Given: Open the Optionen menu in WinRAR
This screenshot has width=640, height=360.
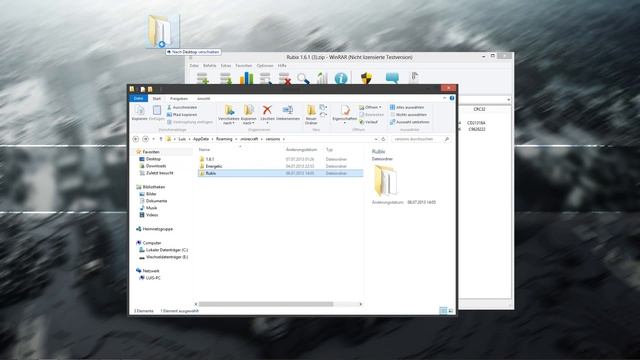Looking at the screenshot, I should pos(265,66).
